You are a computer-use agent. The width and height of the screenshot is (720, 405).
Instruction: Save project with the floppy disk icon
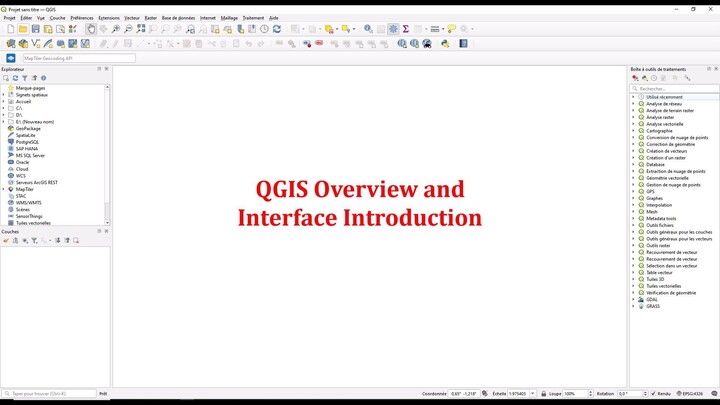[x=35, y=29]
